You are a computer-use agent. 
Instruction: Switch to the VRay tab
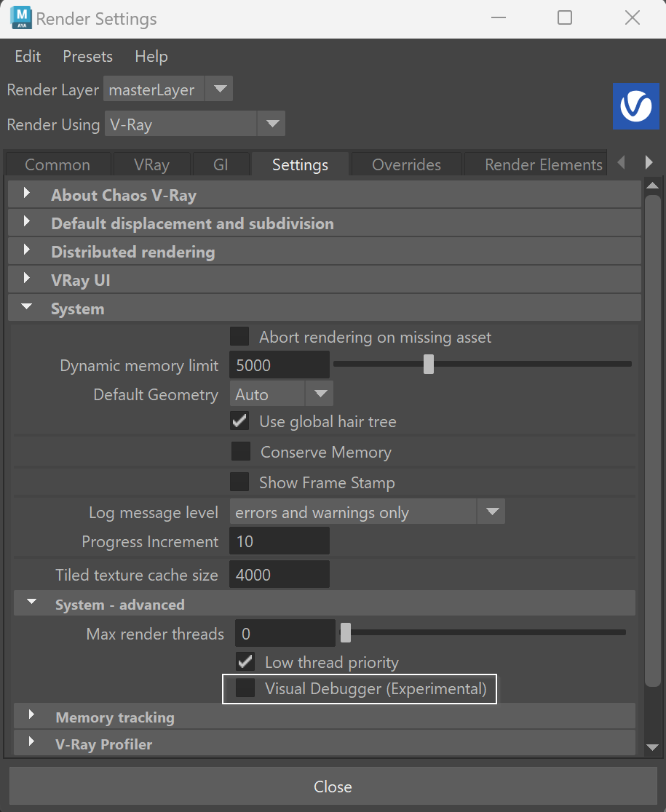(x=151, y=164)
